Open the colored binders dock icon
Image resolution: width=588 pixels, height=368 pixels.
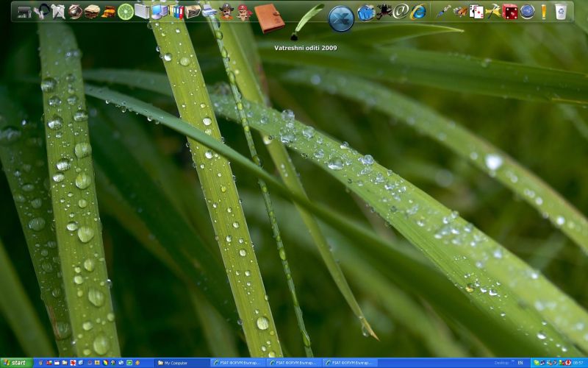176,12
